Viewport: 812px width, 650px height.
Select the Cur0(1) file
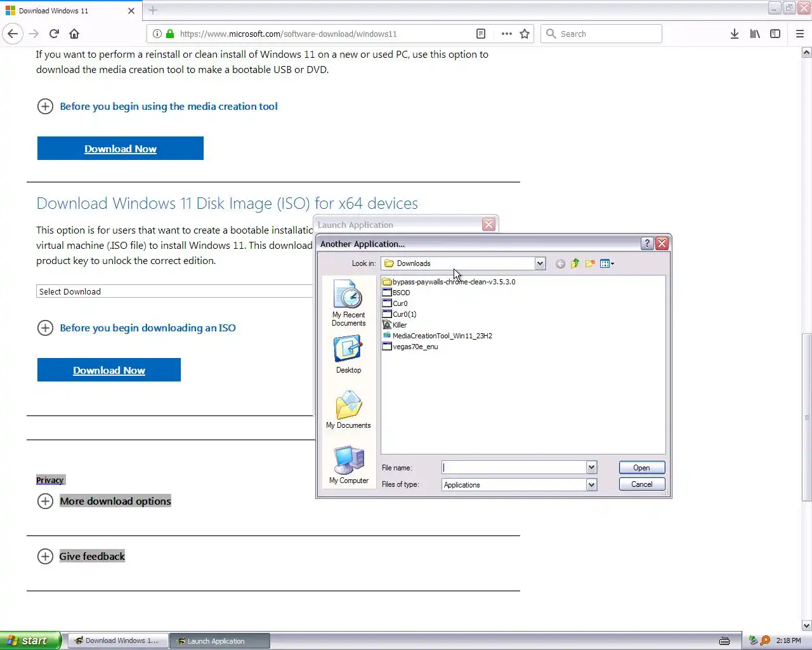[x=400, y=314]
